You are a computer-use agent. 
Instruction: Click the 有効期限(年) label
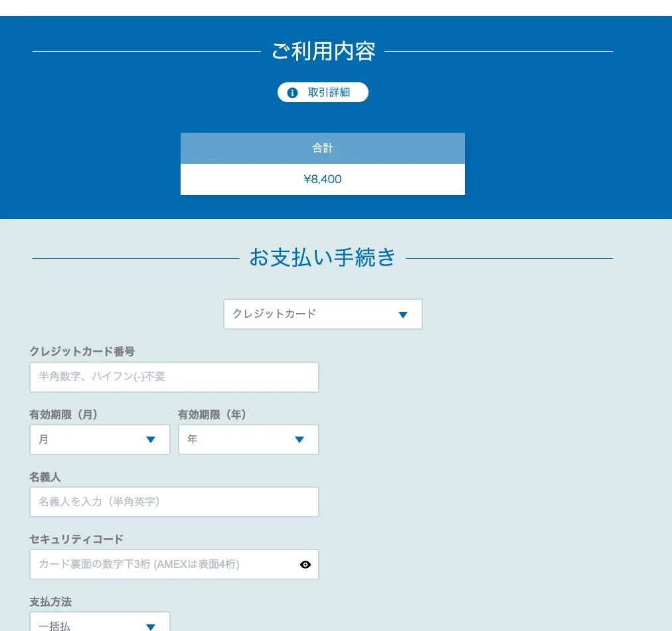212,414
